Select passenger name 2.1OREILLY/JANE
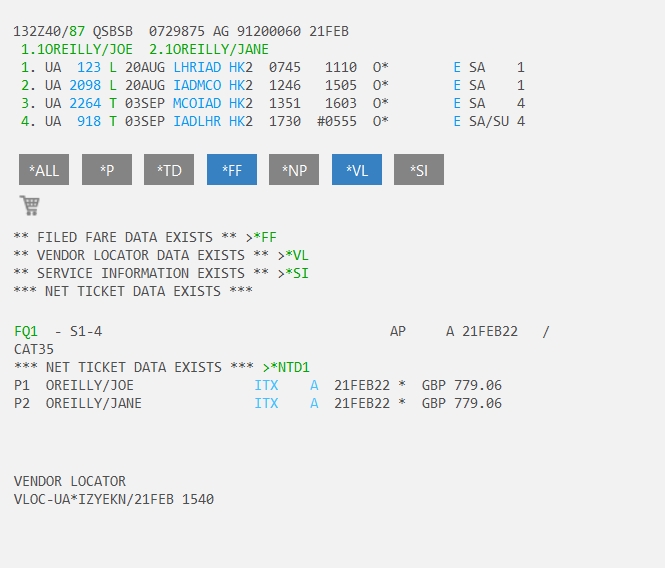Viewport: 665px width, 568px height. point(209,49)
